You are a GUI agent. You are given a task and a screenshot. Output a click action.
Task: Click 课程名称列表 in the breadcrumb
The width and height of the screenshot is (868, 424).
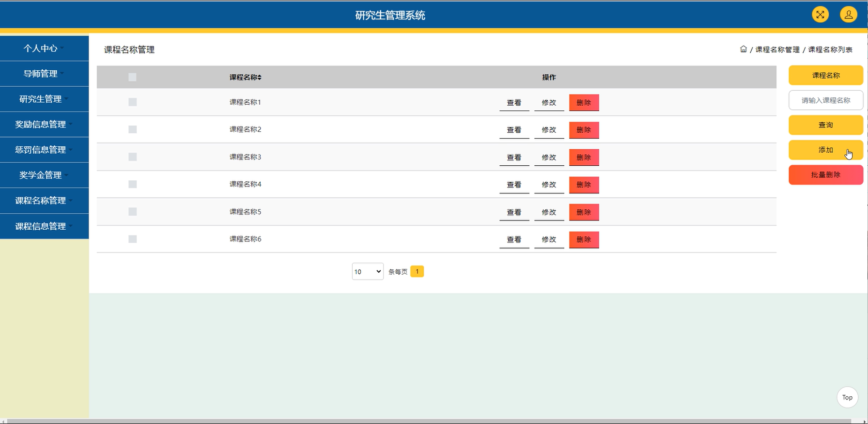(x=830, y=49)
